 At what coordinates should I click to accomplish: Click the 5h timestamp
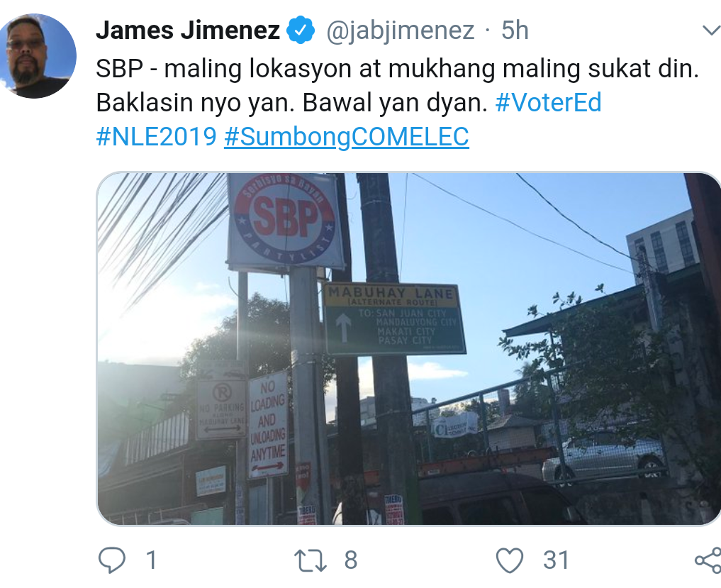click(x=515, y=30)
